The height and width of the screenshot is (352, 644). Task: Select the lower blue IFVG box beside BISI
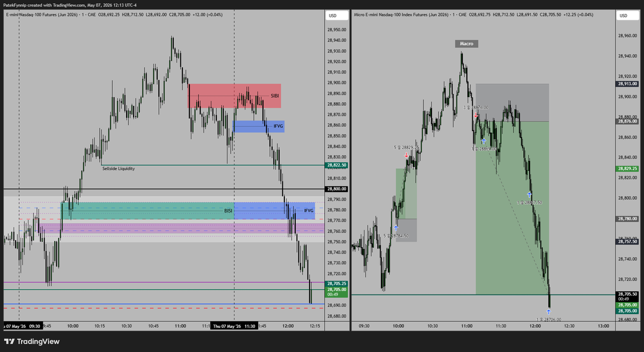[274, 211]
